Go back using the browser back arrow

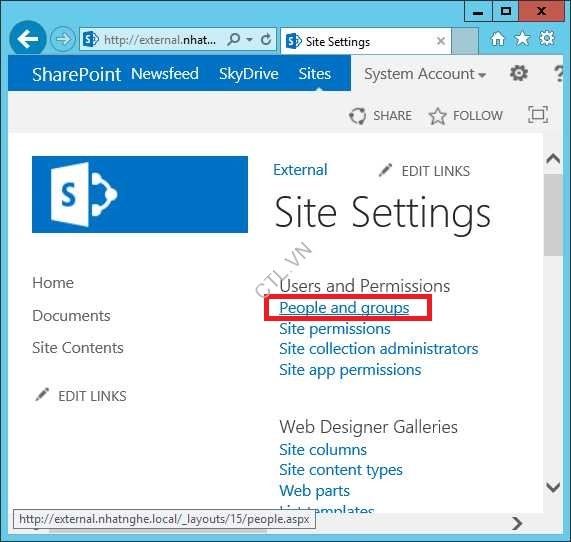(28, 39)
